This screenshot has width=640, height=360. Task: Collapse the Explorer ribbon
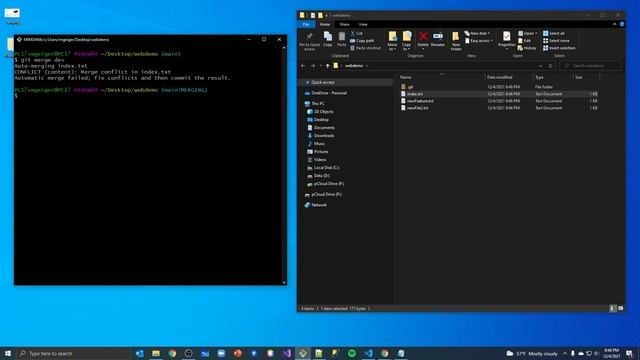coord(614,24)
